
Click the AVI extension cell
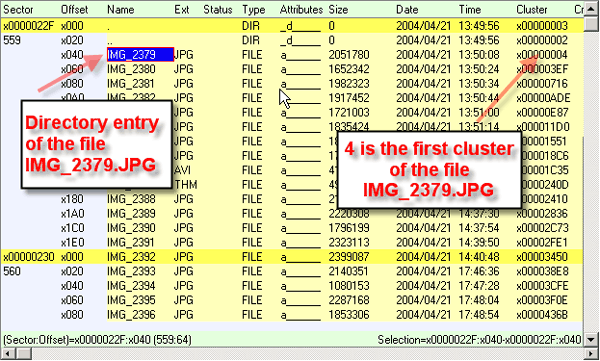[183, 170]
